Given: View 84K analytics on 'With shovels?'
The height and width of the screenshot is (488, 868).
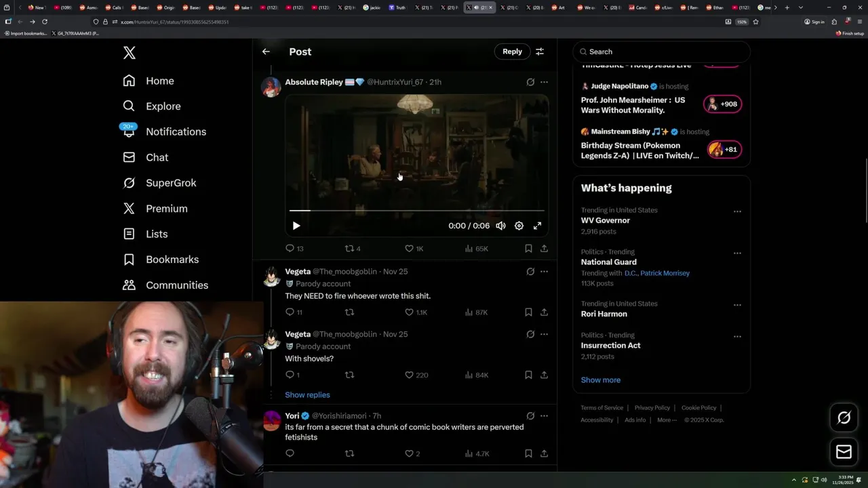Looking at the screenshot, I should coord(477,375).
